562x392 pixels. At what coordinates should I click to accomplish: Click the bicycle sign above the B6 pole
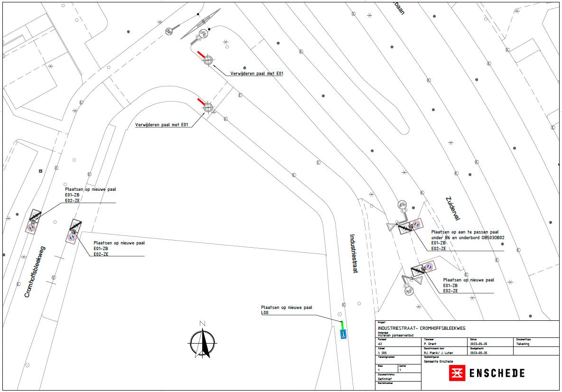coord(402,205)
